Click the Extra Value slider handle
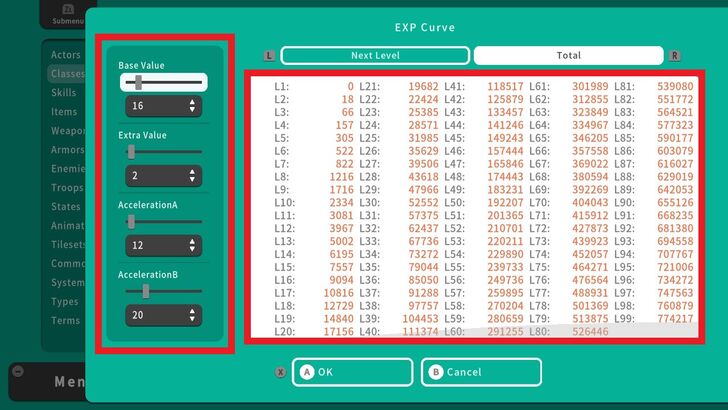Image resolution: width=728 pixels, height=410 pixels. [131, 152]
